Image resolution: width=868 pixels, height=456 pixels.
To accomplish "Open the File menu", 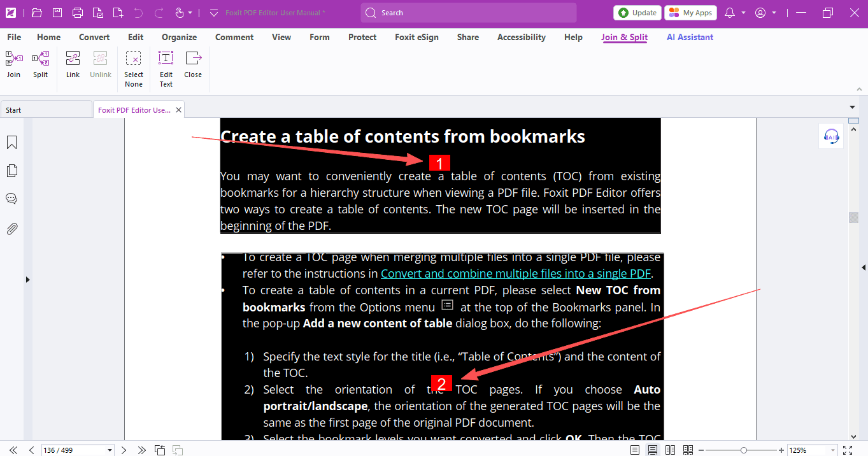I will 14,37.
